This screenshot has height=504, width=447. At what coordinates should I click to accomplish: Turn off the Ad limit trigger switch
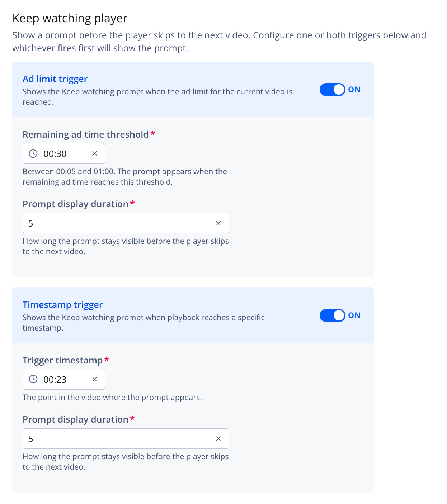(x=333, y=90)
